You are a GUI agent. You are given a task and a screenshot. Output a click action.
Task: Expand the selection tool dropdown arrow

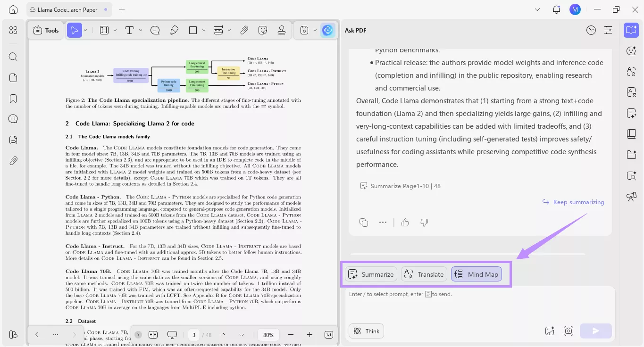click(85, 30)
